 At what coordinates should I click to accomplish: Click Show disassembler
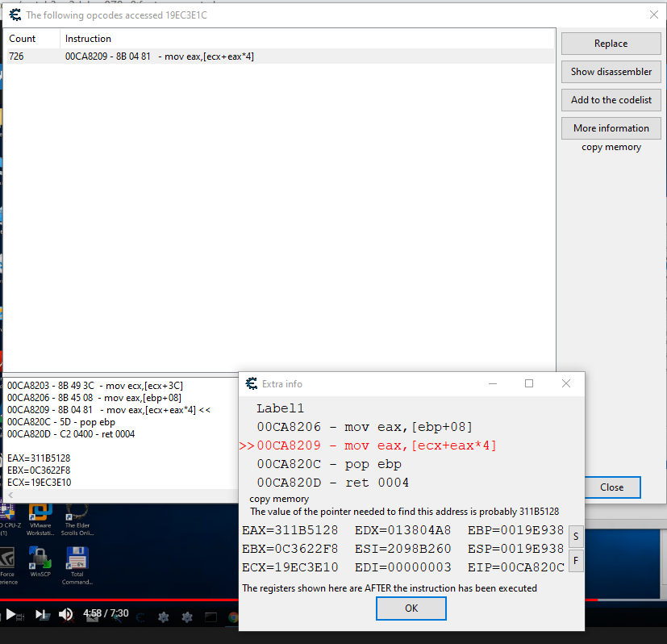coord(611,71)
